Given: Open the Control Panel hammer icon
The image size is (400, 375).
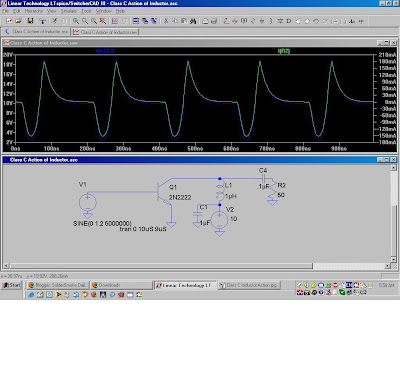Looking at the screenshot, I should pos(42,21).
